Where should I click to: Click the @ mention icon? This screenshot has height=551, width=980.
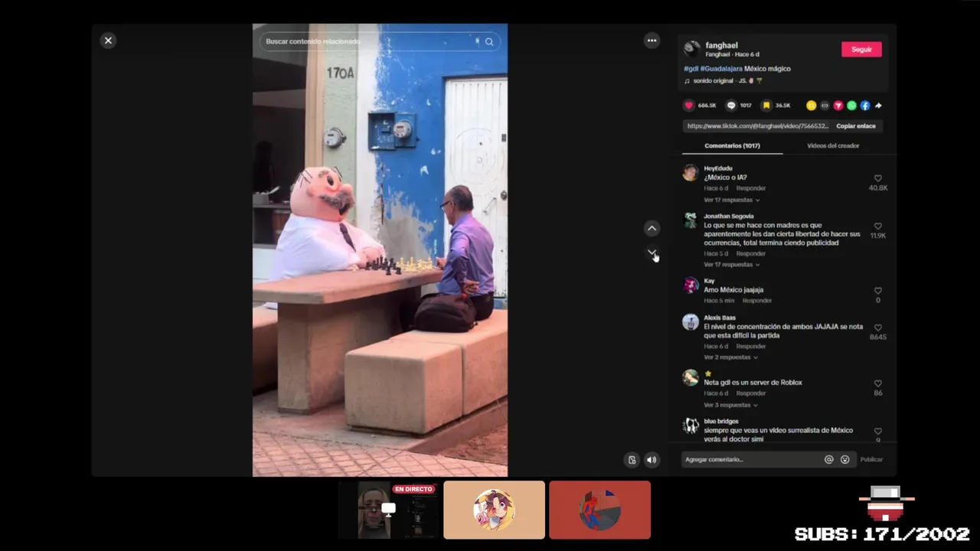[828, 460]
